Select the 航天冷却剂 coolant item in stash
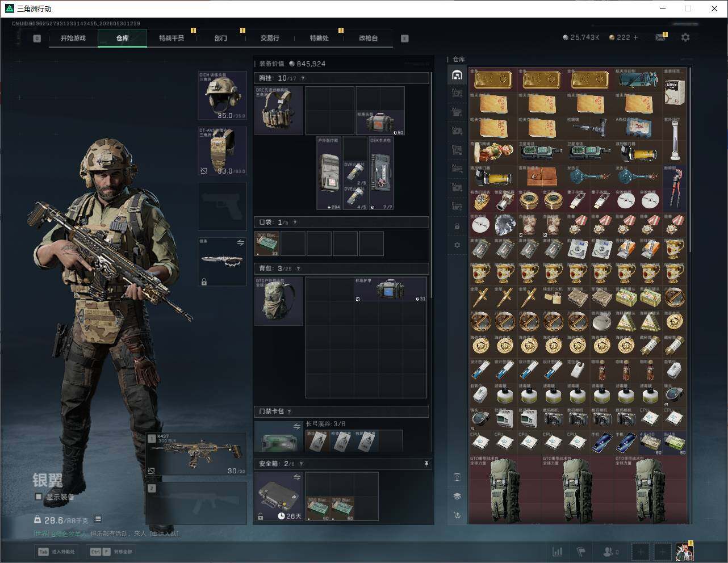Image resolution: width=728 pixels, height=563 pixels. 639,81
